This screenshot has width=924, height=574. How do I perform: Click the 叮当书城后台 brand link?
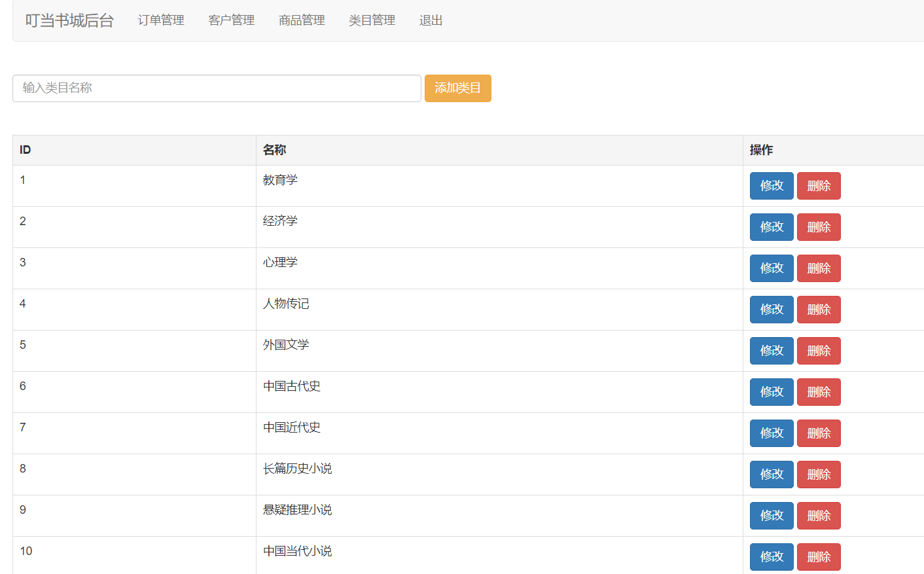pos(69,20)
